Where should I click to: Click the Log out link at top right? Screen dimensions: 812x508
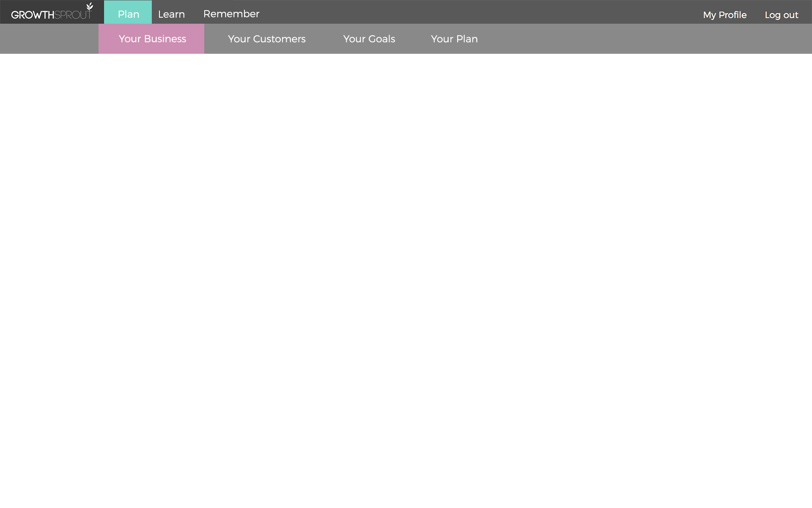click(x=781, y=15)
